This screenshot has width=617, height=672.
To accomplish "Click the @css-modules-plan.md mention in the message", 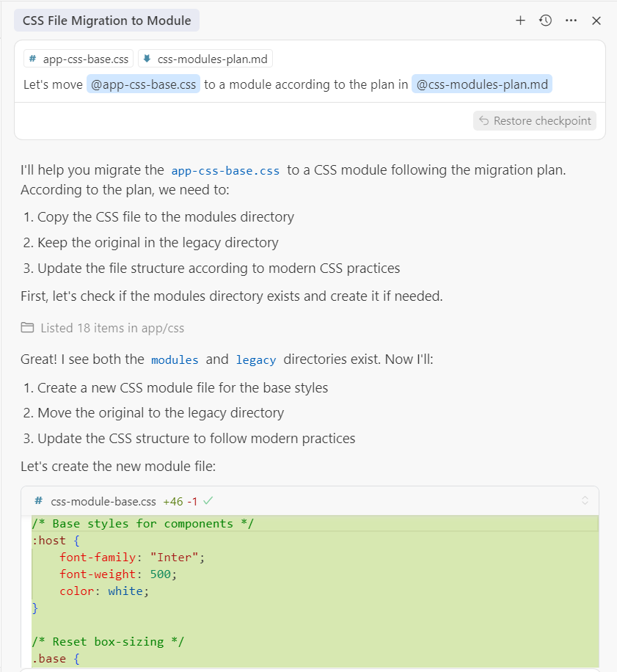I will (x=482, y=84).
